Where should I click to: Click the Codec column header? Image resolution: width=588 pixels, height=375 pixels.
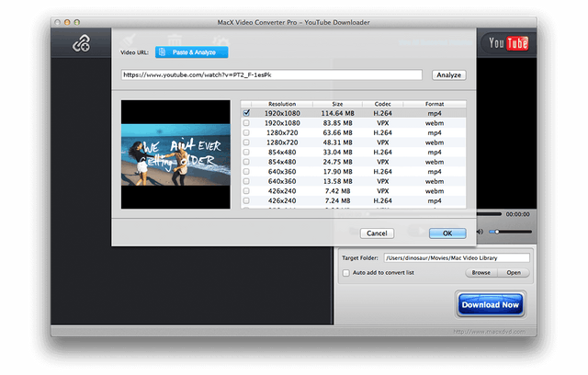(x=382, y=104)
